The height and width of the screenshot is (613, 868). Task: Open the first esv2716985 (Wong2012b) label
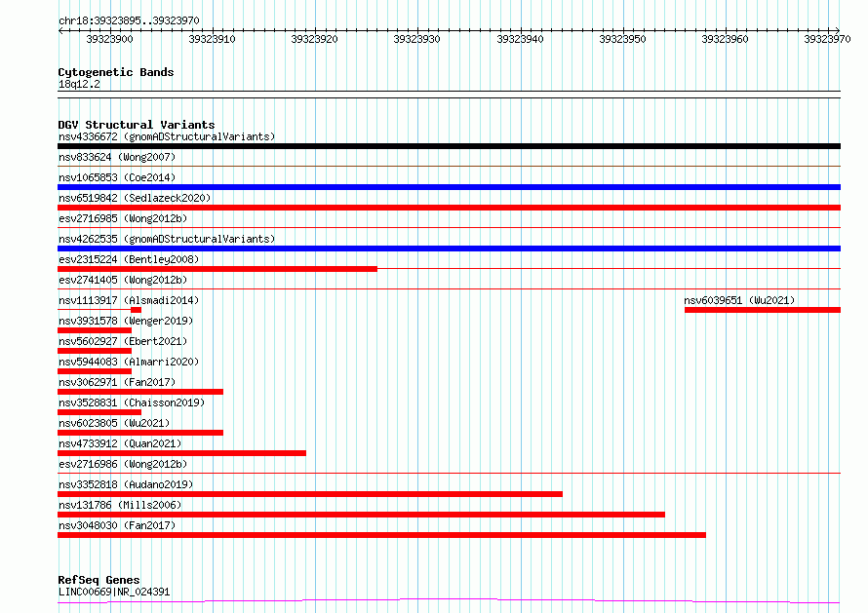click(x=123, y=218)
